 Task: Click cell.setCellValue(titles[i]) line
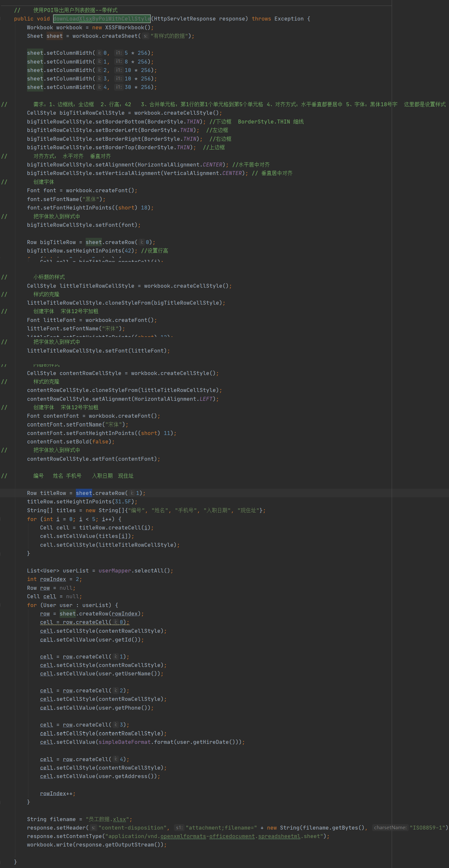point(87,536)
